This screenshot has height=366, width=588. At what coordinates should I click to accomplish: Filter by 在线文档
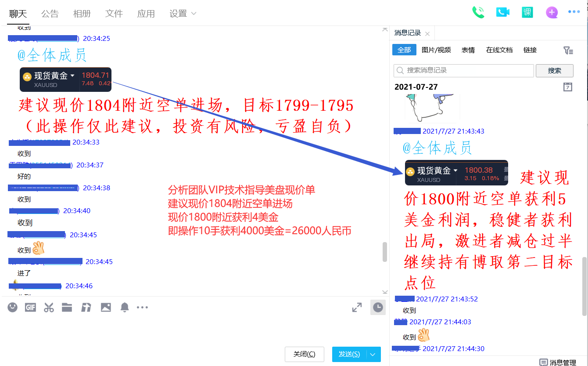[499, 50]
